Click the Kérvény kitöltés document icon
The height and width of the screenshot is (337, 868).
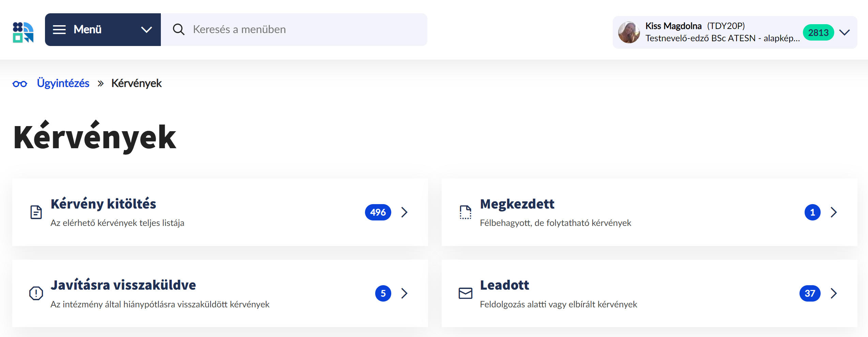(36, 212)
